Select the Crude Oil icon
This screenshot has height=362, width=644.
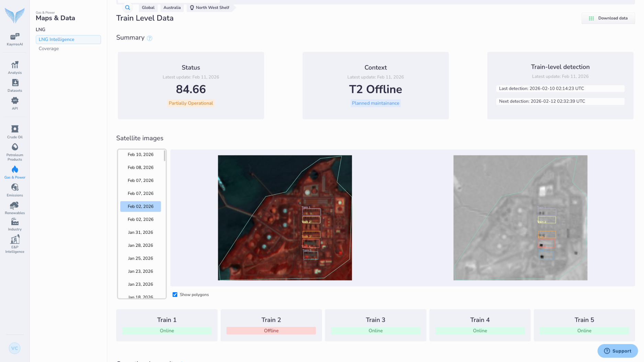(15, 129)
